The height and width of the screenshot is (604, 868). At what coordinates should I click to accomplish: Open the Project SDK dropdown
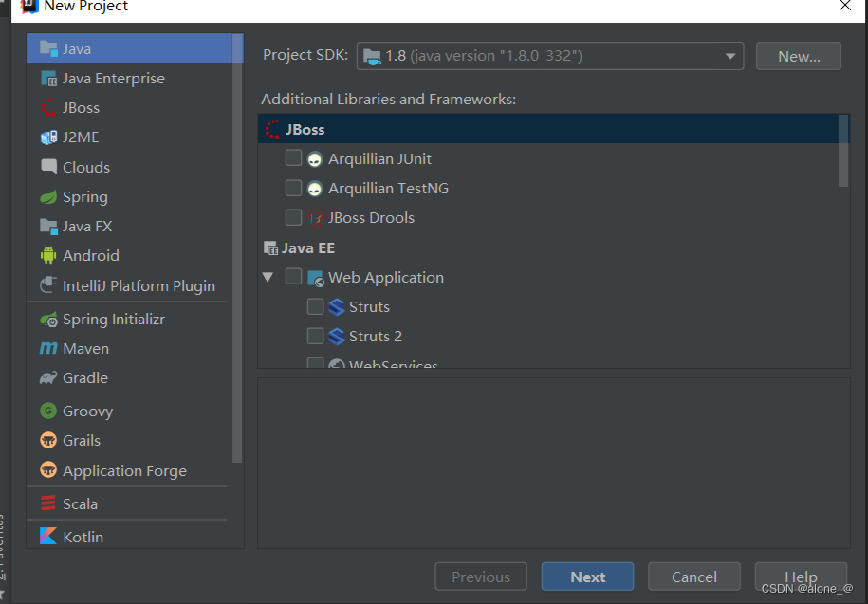coord(550,56)
